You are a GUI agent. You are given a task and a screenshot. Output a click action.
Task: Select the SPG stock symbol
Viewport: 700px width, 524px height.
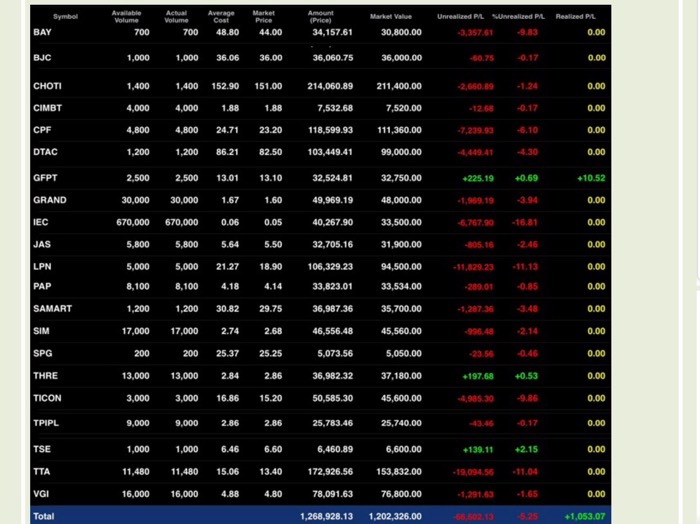42,353
